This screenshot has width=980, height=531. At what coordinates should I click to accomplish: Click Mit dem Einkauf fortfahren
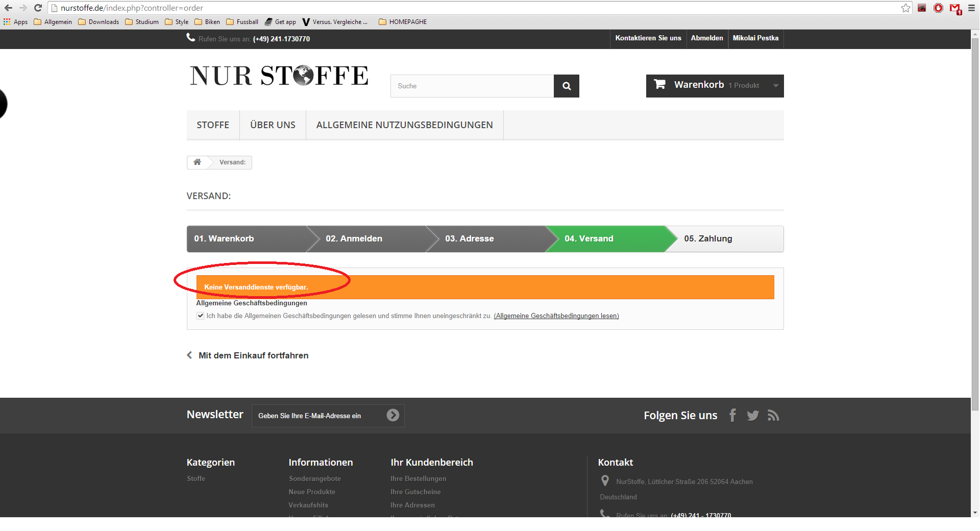[x=248, y=355]
